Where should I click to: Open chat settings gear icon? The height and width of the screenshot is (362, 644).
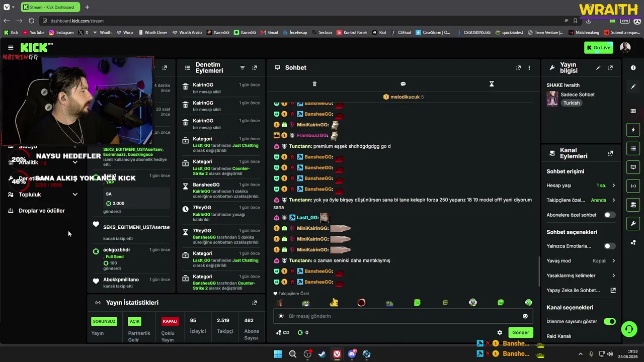(x=500, y=332)
